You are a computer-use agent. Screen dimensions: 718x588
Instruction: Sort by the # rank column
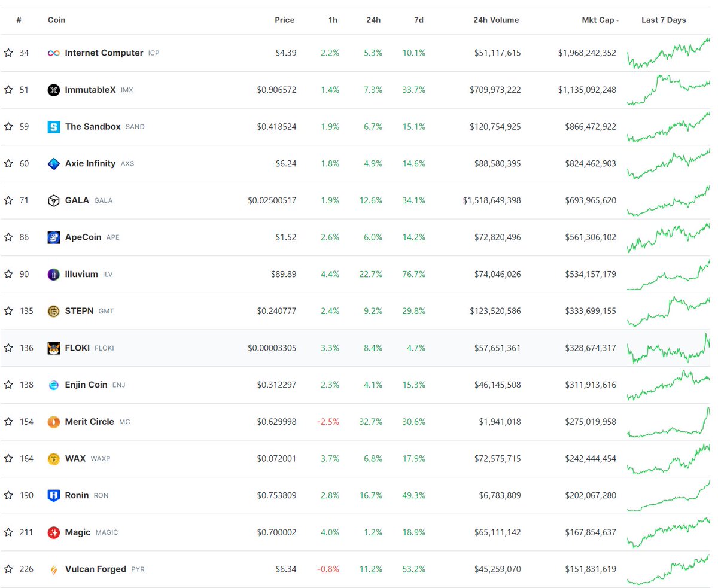click(x=19, y=20)
